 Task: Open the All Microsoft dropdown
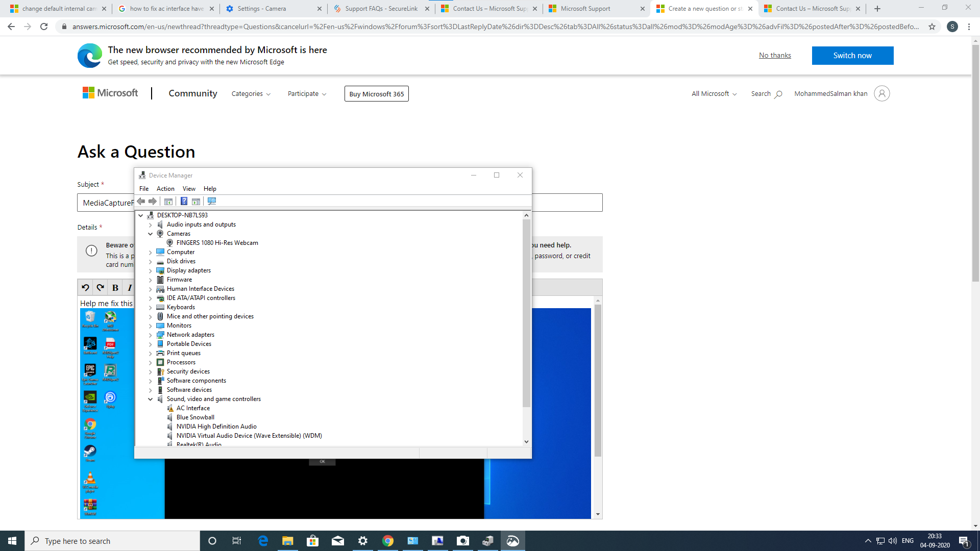714,94
